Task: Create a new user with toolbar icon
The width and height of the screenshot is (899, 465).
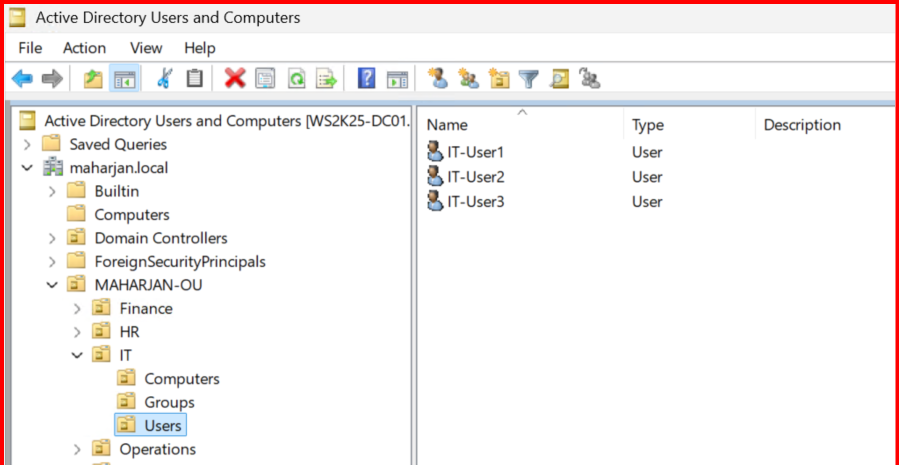Action: tap(437, 79)
